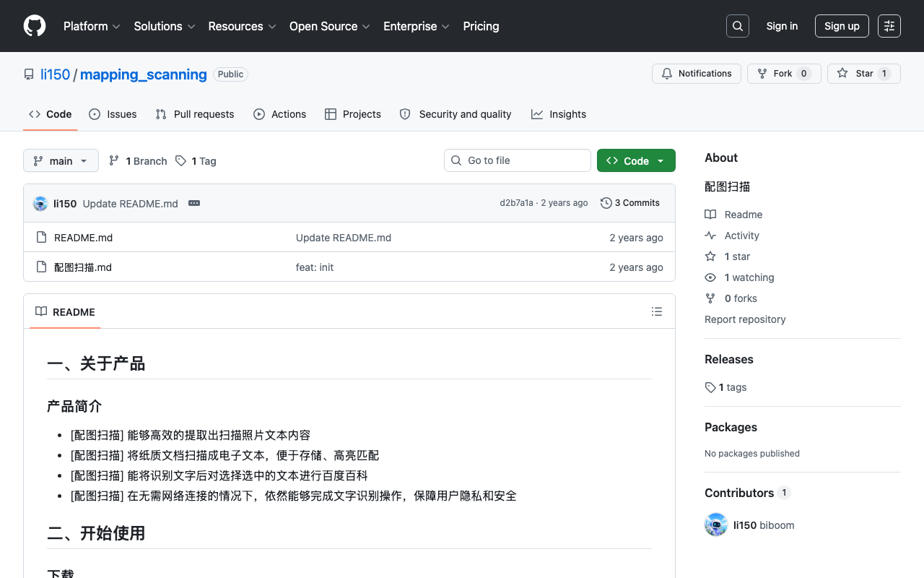Open the Packages heading link

[731, 427]
